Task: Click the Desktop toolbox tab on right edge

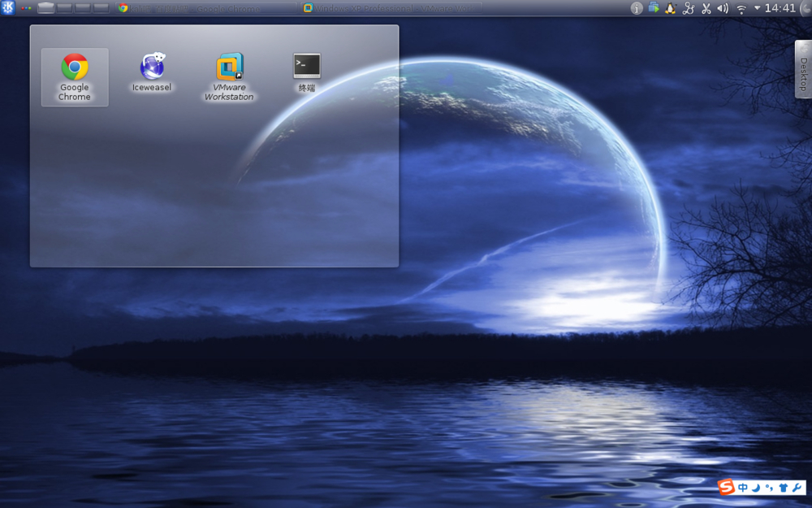Action: pyautogui.click(x=803, y=69)
